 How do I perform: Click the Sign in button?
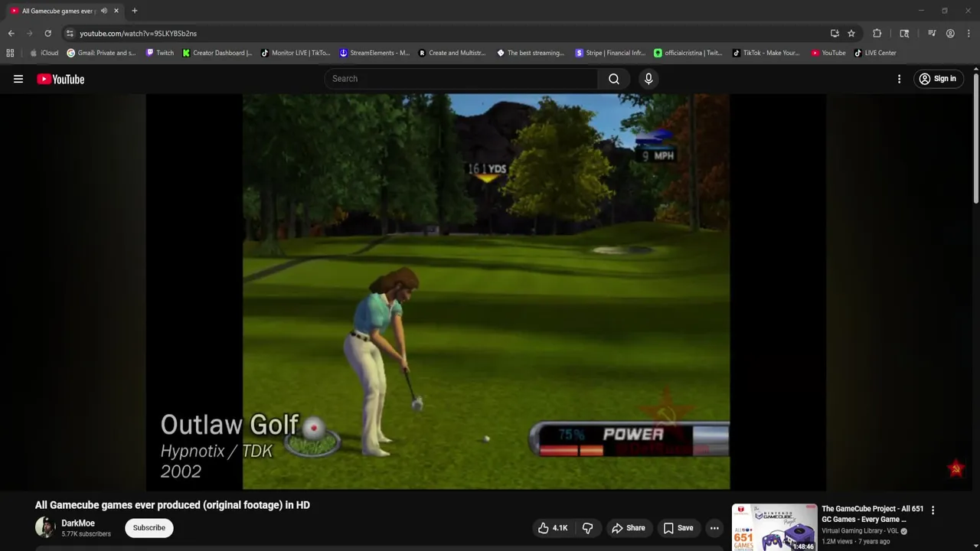click(937, 79)
